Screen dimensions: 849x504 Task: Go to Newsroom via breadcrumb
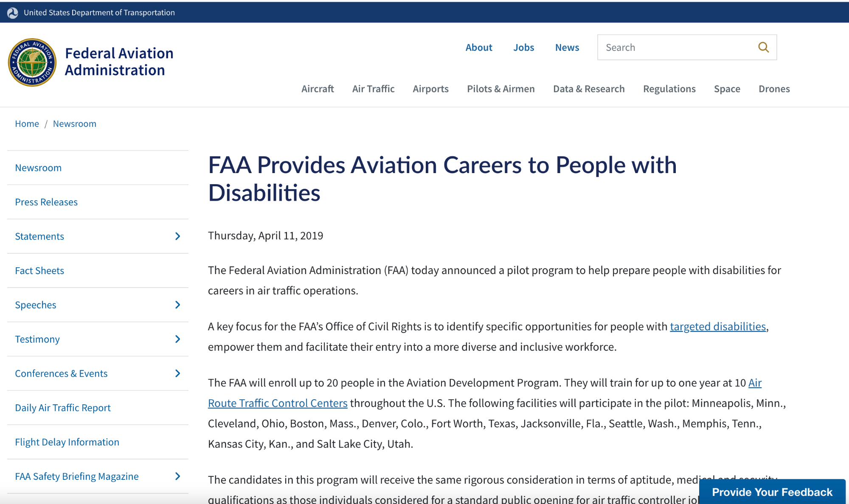(74, 123)
